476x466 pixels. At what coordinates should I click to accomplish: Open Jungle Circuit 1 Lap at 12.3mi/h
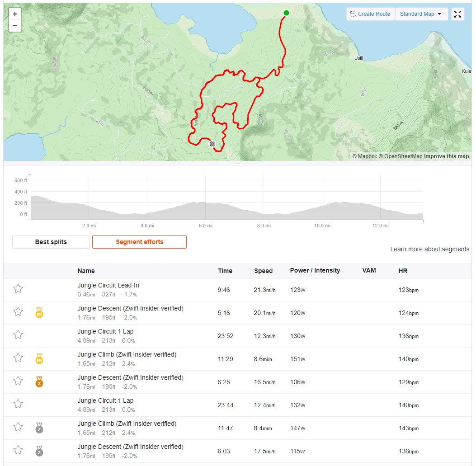105,331
